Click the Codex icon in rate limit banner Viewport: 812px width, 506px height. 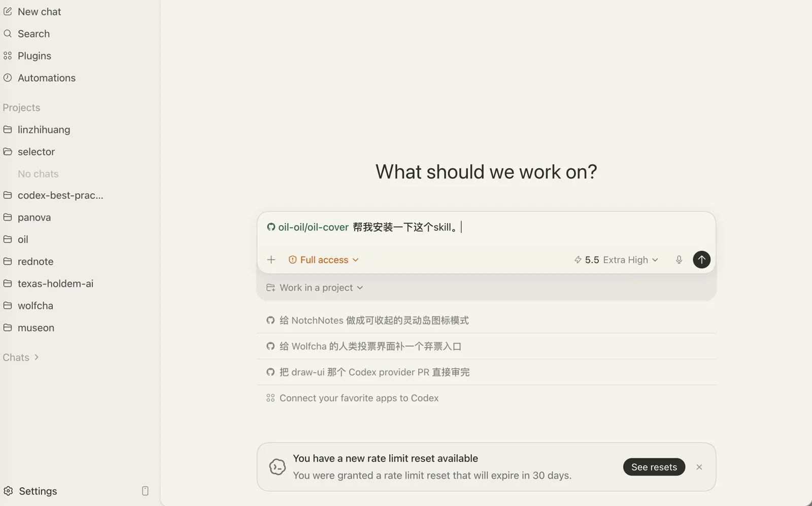click(x=277, y=467)
